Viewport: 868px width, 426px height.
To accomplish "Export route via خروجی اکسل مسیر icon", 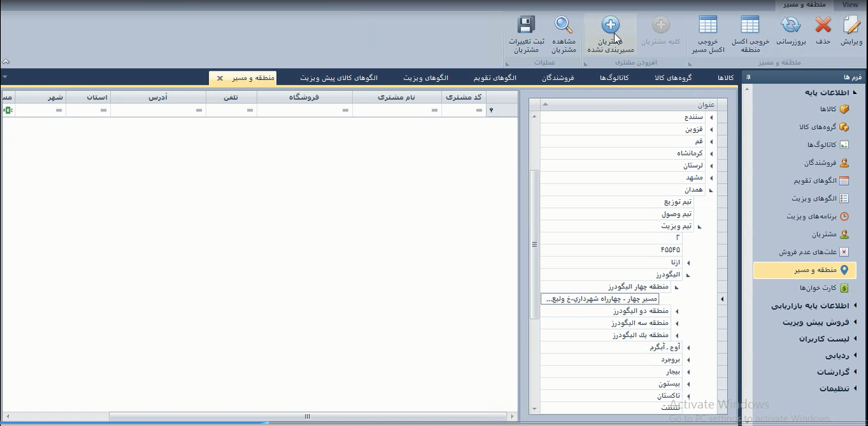I will click(x=708, y=25).
